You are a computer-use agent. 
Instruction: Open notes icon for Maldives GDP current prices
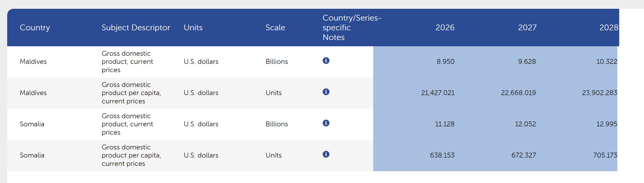click(326, 61)
